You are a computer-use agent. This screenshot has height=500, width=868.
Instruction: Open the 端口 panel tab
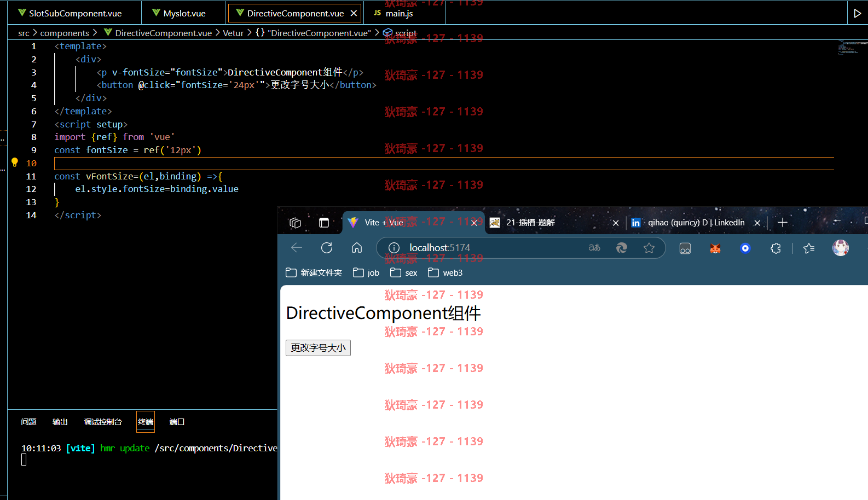[x=177, y=422]
